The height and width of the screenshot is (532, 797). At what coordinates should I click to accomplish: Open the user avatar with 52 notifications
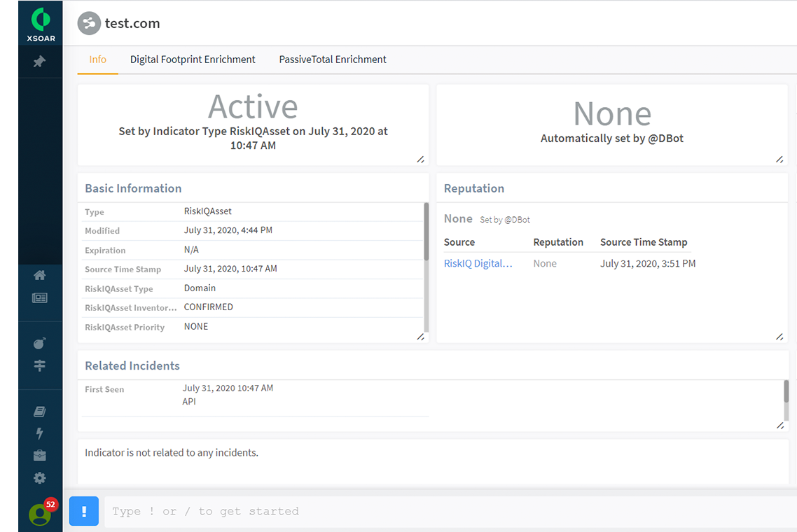(40, 514)
